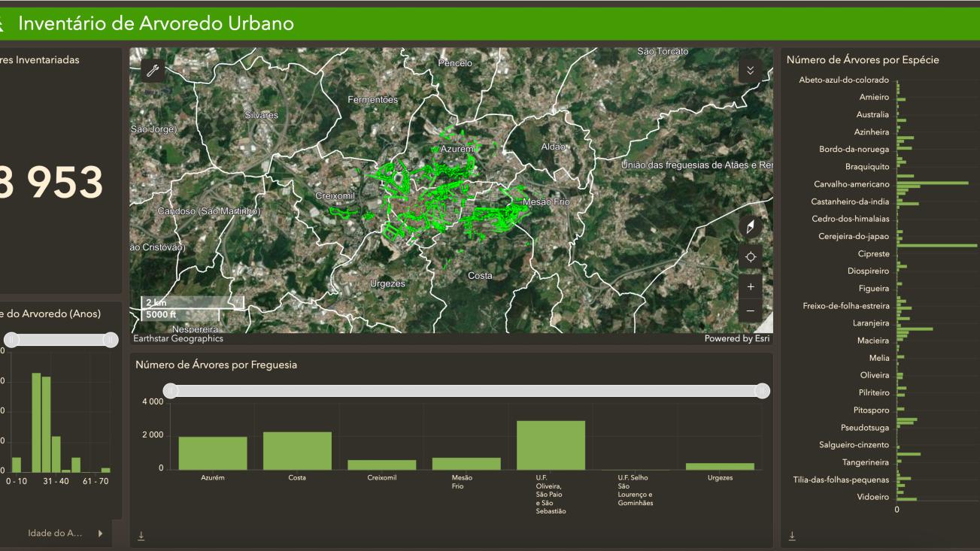
Task: Open the Powered by Esri link
Action: 736,339
